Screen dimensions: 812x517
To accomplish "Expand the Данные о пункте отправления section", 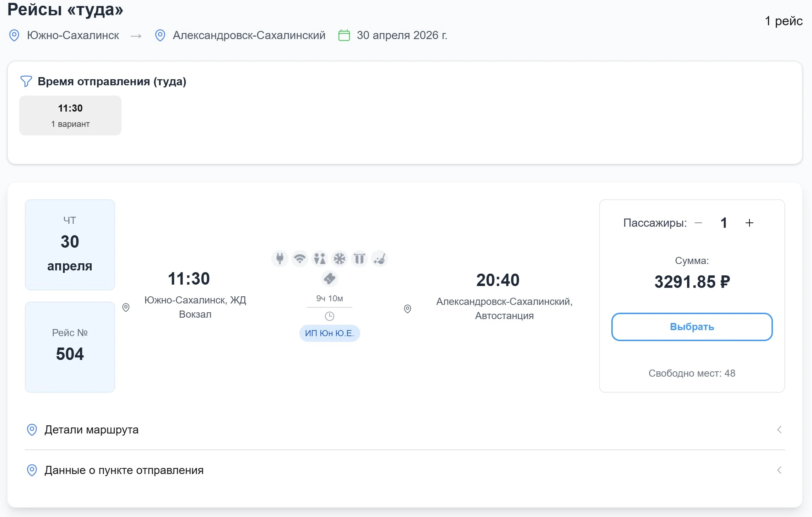I will (124, 470).
